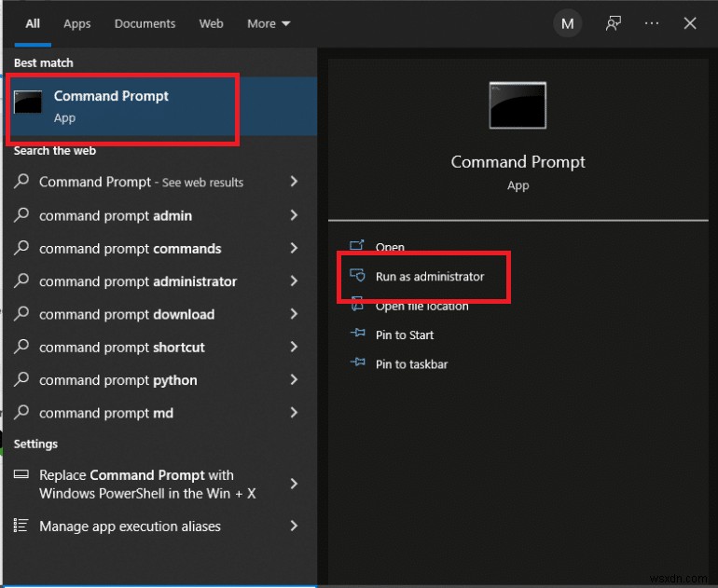Expand arrow for See web results
This screenshot has width=718, height=588.
[x=294, y=182]
